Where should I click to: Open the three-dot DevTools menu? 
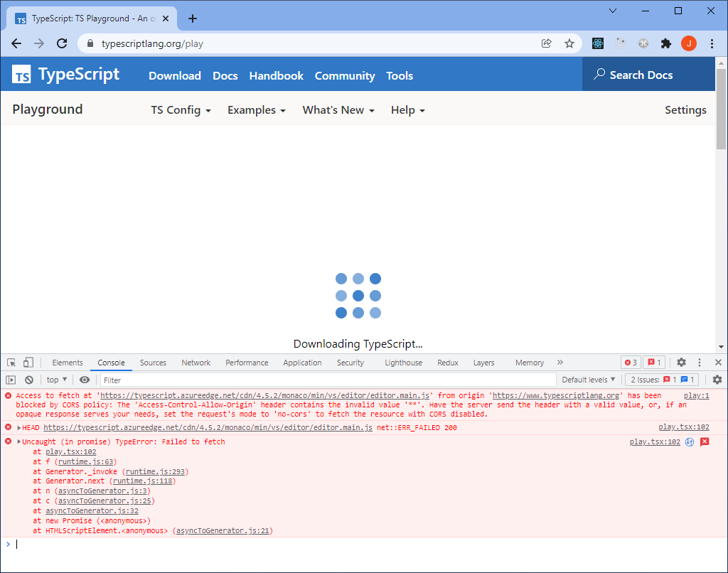(699, 363)
